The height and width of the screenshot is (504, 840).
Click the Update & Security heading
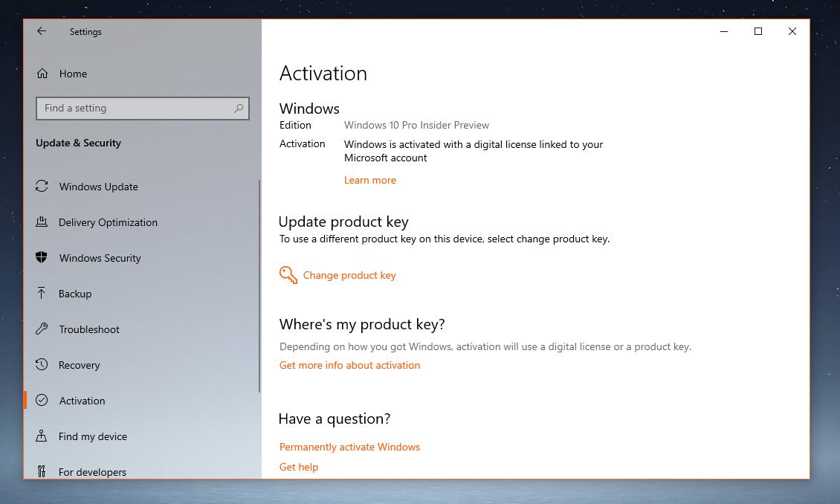[78, 143]
